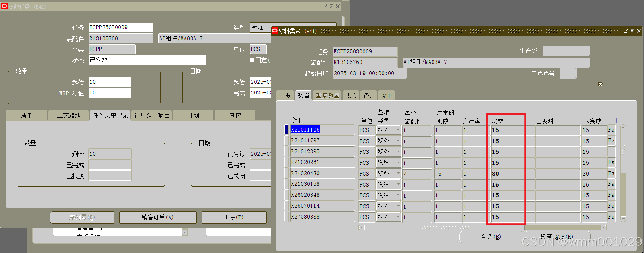Click the 分类 field showing ECPP

tap(112, 49)
